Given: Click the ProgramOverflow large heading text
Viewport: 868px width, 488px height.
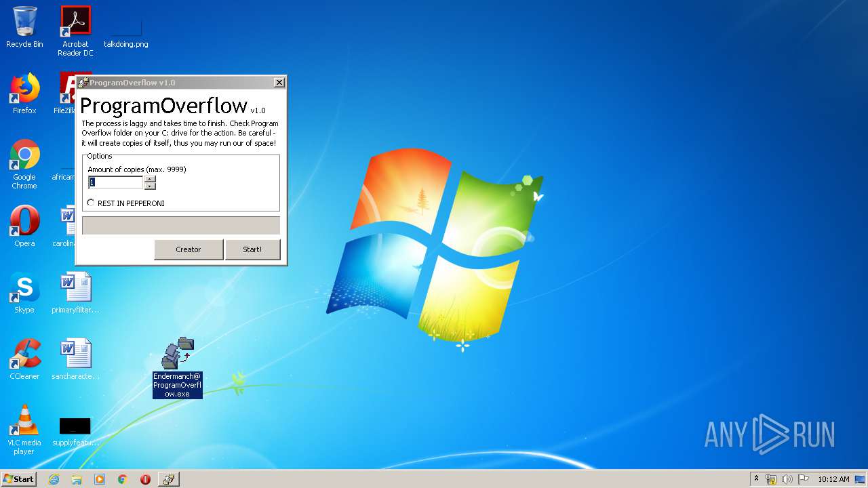Looking at the screenshot, I should tap(164, 106).
